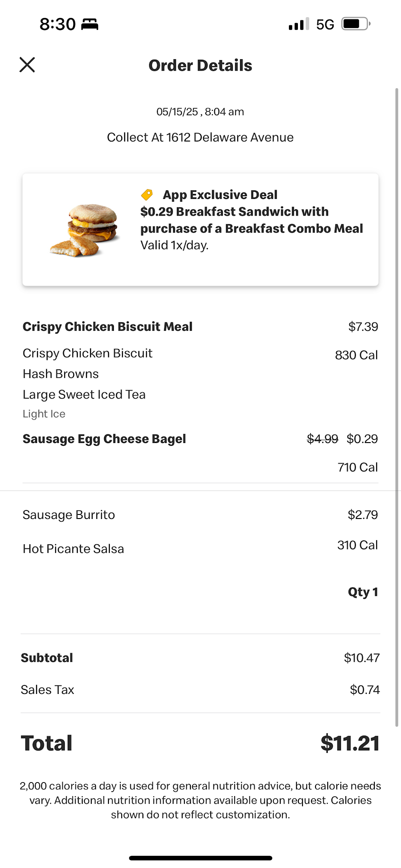
Task: Tap the Collect At 1612 Delaware Avenue text
Action: tap(200, 137)
